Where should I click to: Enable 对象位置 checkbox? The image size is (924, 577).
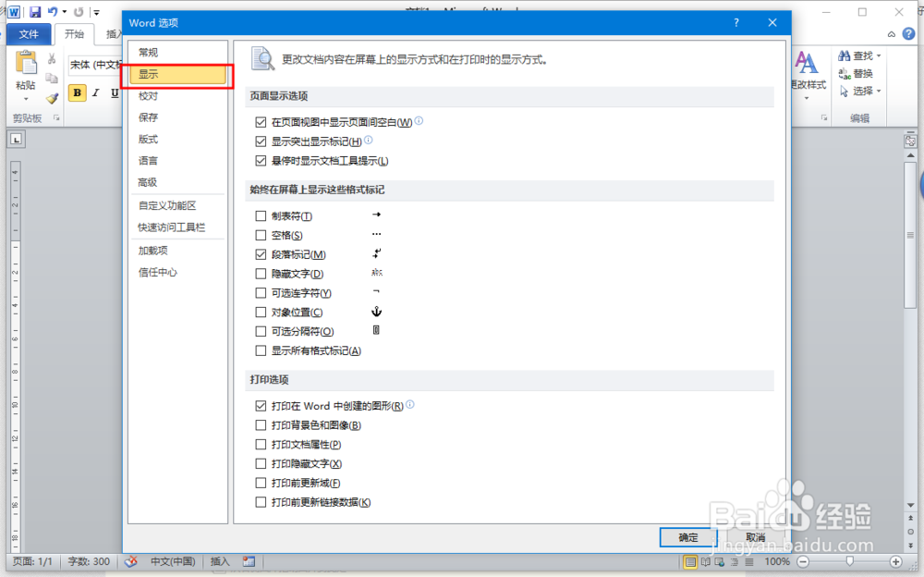[261, 313]
